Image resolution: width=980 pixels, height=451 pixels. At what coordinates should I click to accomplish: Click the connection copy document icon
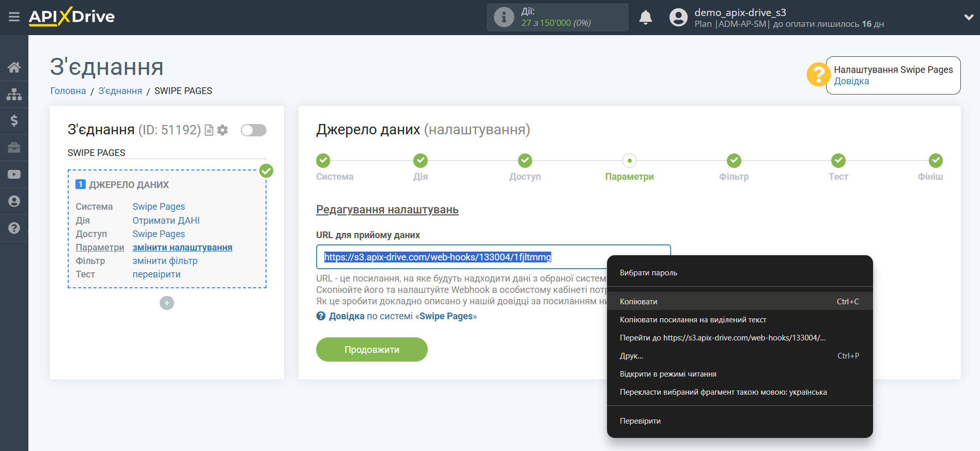(209, 130)
